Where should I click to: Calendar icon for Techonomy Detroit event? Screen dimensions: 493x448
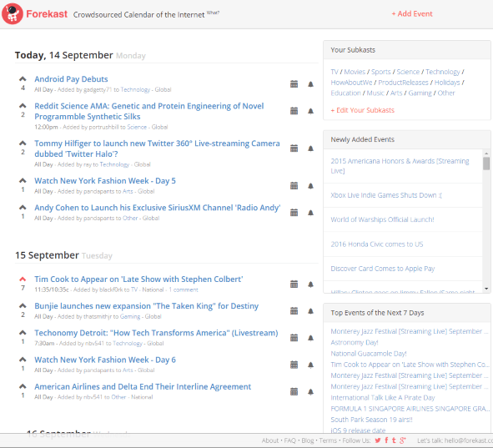tap(294, 338)
